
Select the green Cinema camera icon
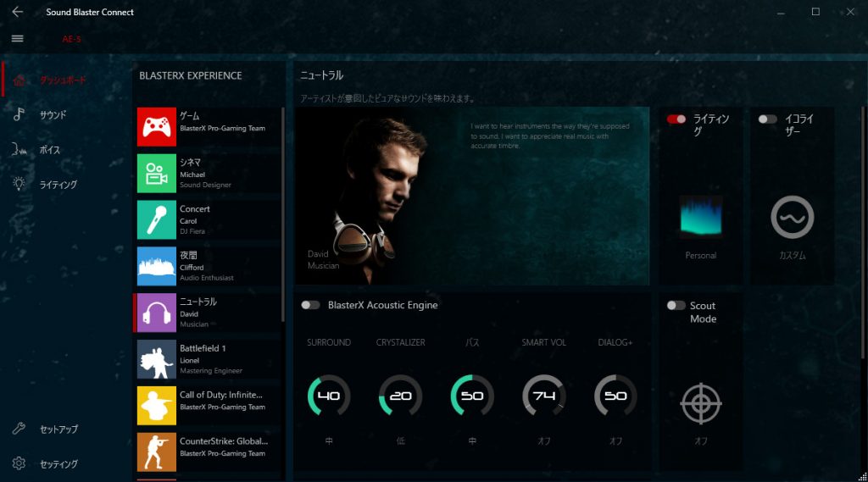157,173
